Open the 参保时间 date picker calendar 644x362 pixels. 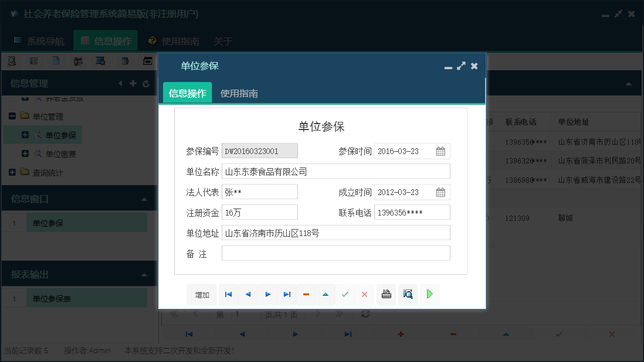pos(442,151)
